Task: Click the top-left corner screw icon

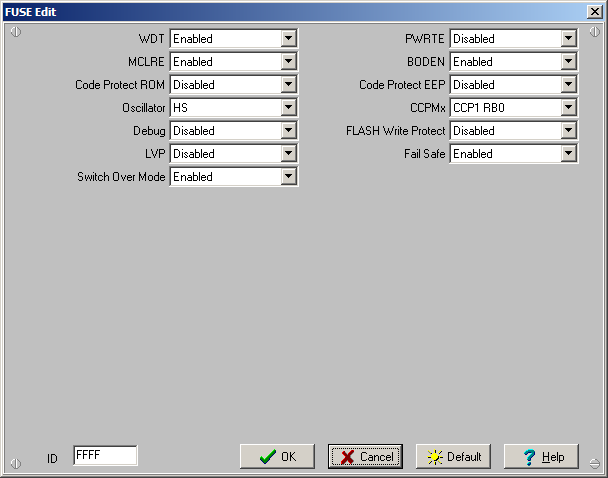Action: 15,32
